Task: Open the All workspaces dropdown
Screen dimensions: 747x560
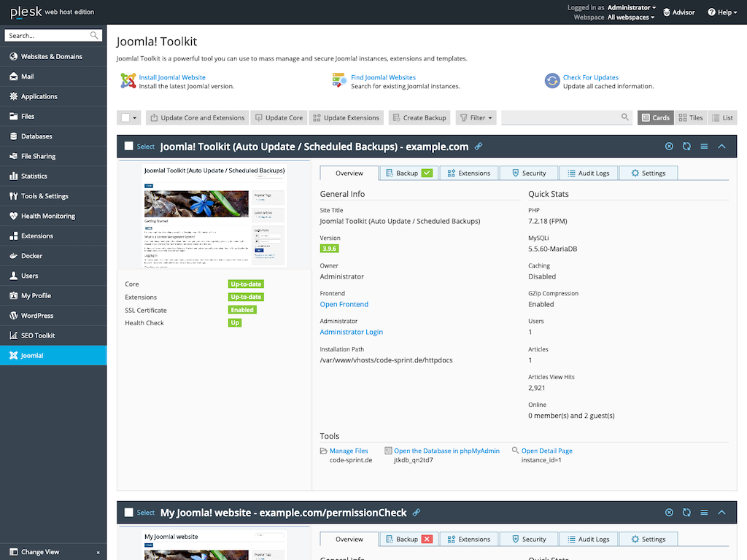Action: pyautogui.click(x=630, y=17)
